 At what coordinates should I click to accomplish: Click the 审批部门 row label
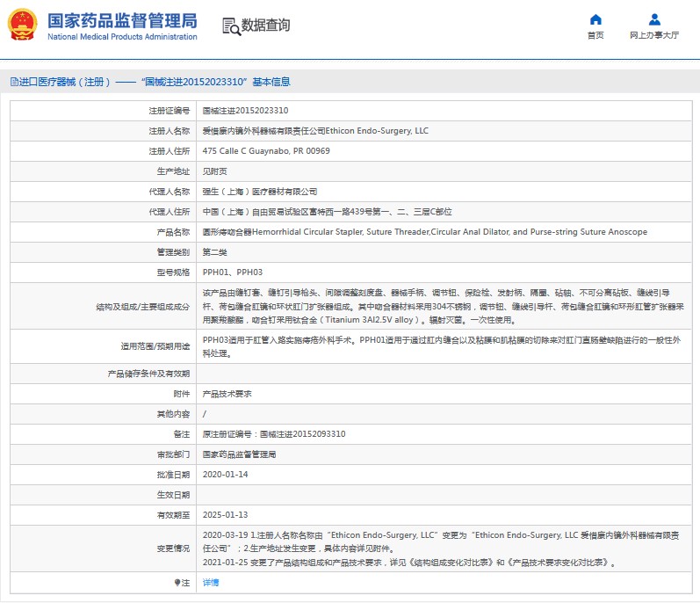pyautogui.click(x=173, y=454)
